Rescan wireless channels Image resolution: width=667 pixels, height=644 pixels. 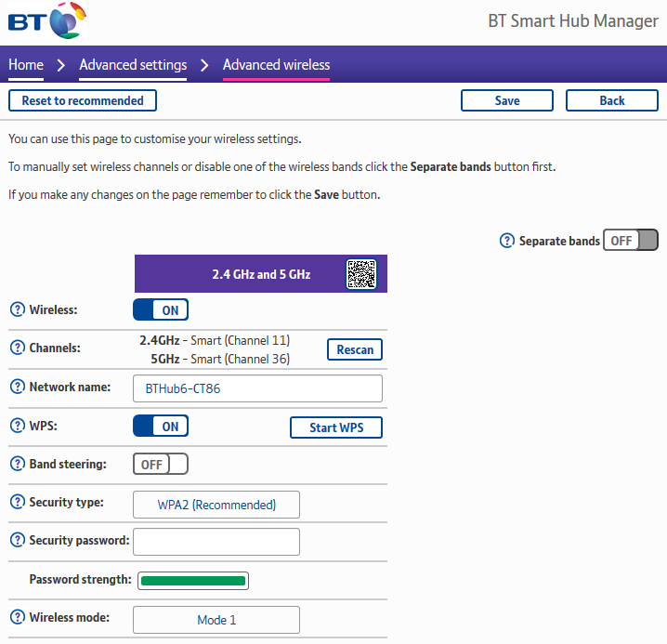tap(355, 349)
